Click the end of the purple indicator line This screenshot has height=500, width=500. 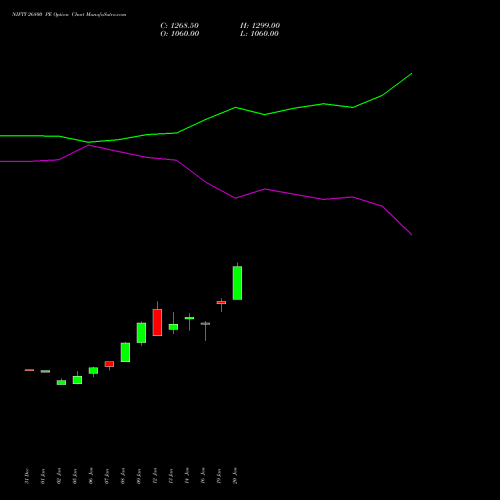click(412, 235)
